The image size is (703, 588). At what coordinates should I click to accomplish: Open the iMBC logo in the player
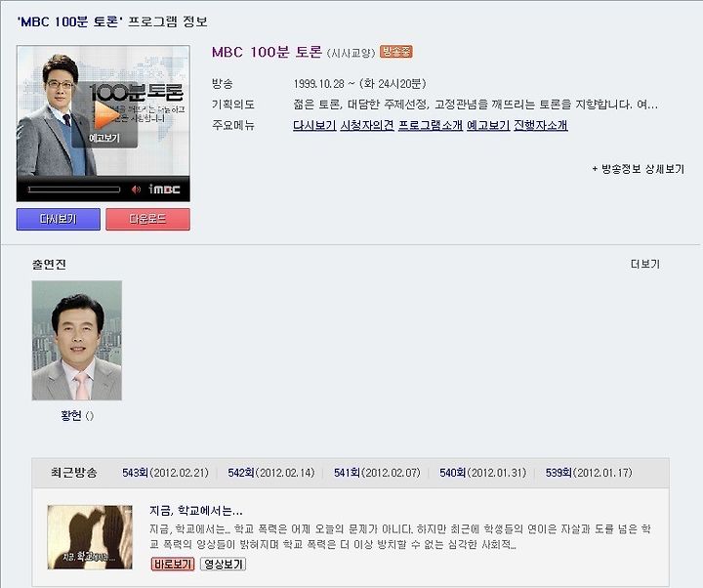tap(164, 189)
